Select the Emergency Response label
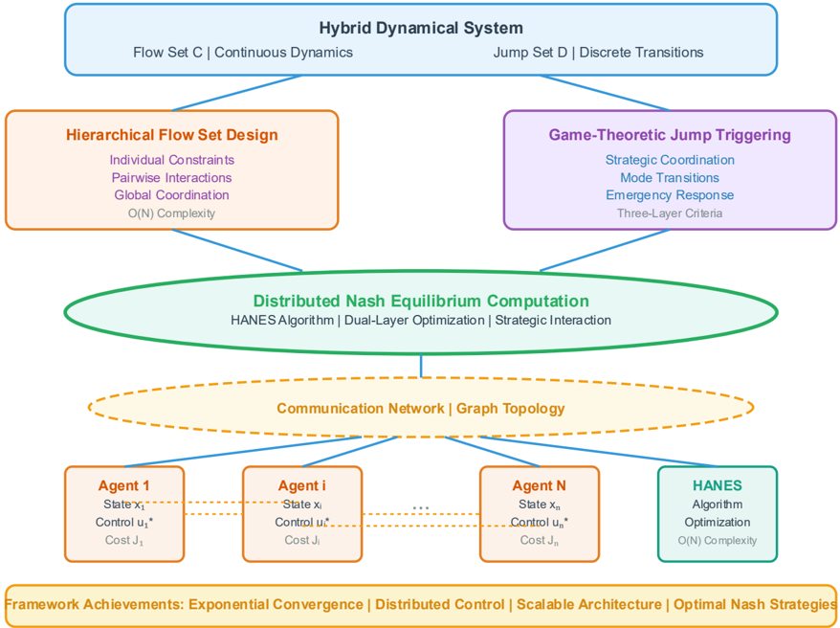 (670, 195)
